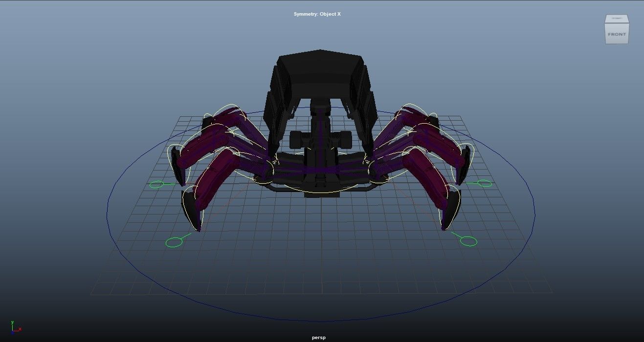Image resolution: width=644 pixels, height=342 pixels.
Task: Click the FRONT face of the ViewCube
Action: (617, 34)
